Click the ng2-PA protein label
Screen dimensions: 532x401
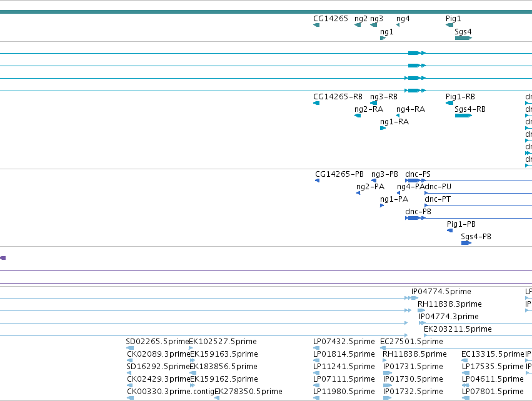click(x=370, y=187)
